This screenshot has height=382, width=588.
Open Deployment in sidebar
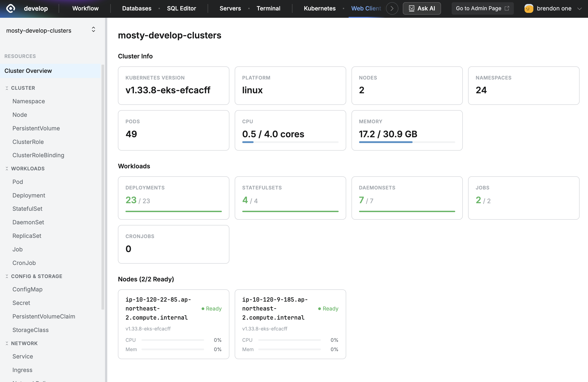click(29, 195)
